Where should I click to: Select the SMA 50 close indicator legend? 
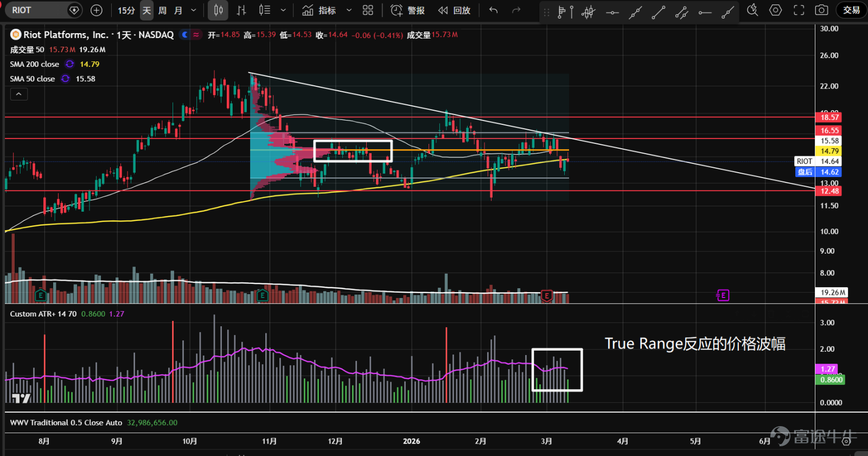coord(33,79)
